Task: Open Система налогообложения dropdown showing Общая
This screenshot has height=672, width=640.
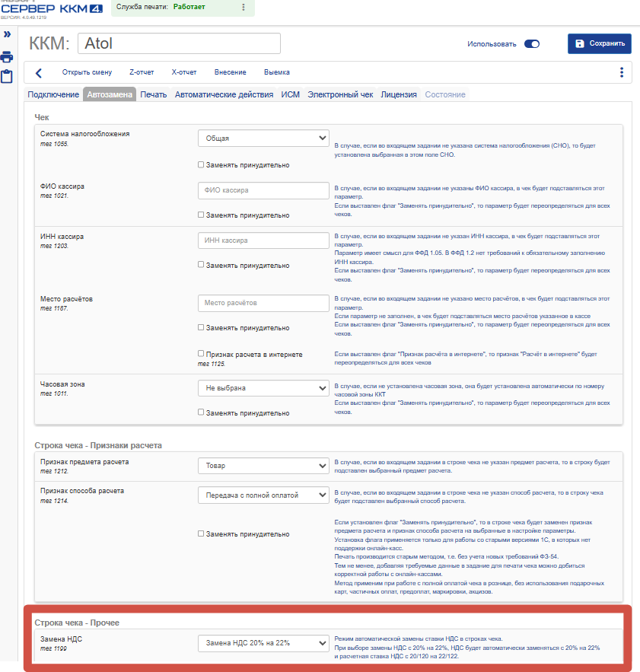Action: pyautogui.click(x=263, y=138)
